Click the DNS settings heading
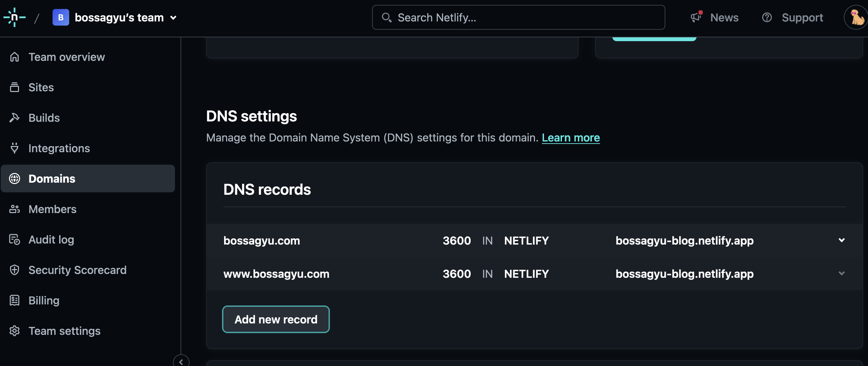Image resolution: width=868 pixels, height=366 pixels. [251, 116]
